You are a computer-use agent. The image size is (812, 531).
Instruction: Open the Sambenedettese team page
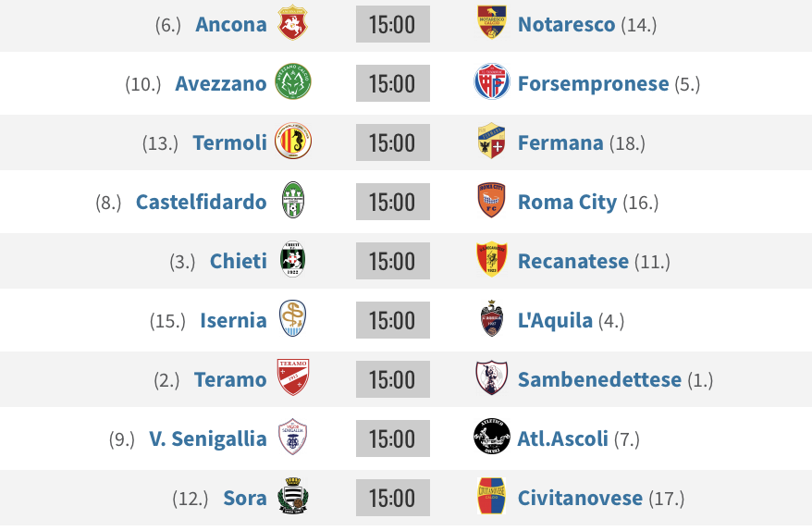pyautogui.click(x=599, y=379)
